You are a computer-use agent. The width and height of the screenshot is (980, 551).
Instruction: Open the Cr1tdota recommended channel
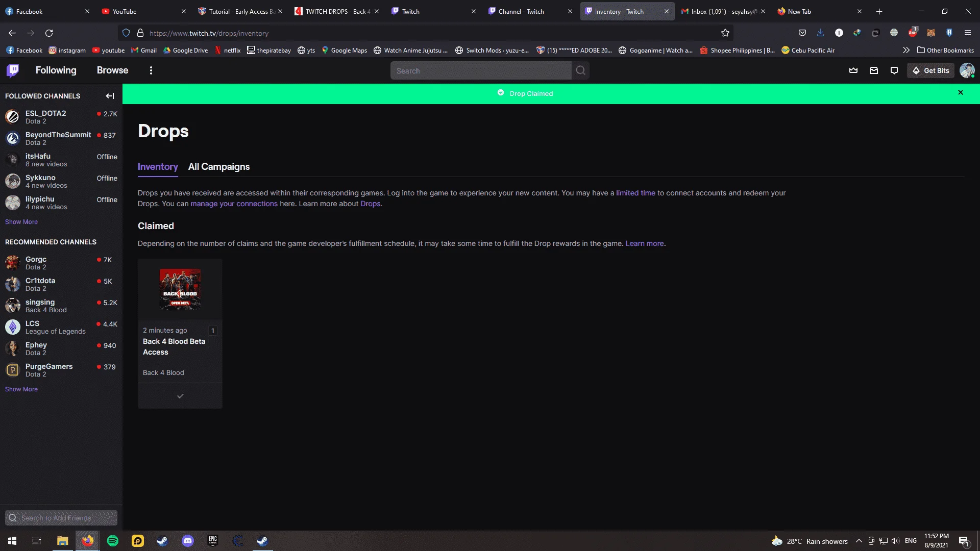click(x=61, y=284)
